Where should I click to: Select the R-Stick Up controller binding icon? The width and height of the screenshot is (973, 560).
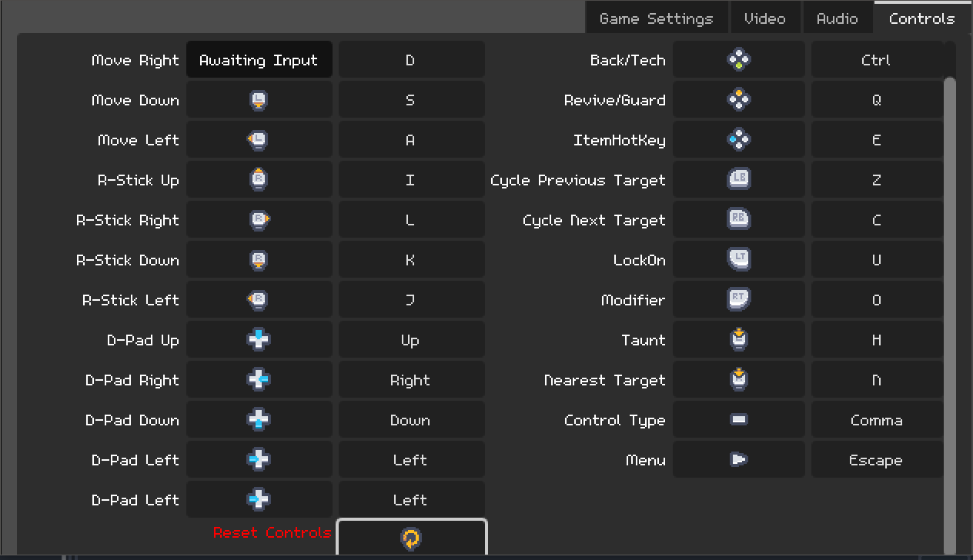[x=259, y=180]
